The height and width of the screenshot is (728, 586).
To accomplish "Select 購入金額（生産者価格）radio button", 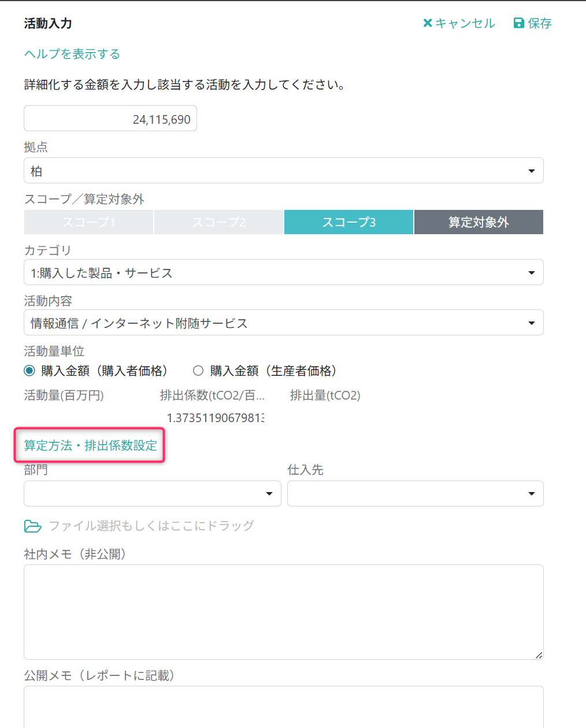I will click(x=198, y=371).
